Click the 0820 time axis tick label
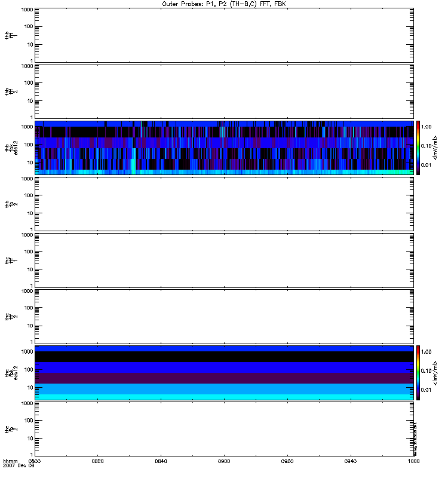 pos(98,461)
